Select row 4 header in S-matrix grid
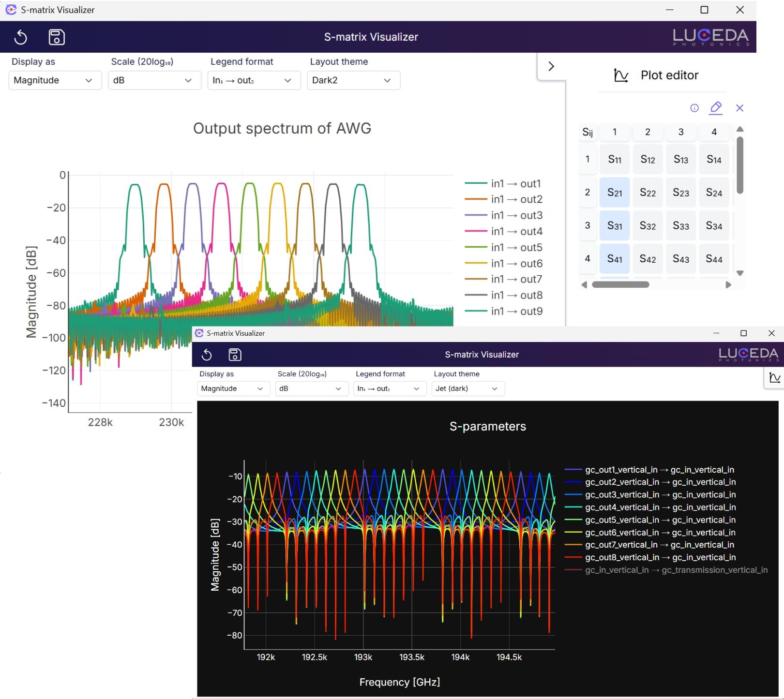 click(588, 258)
